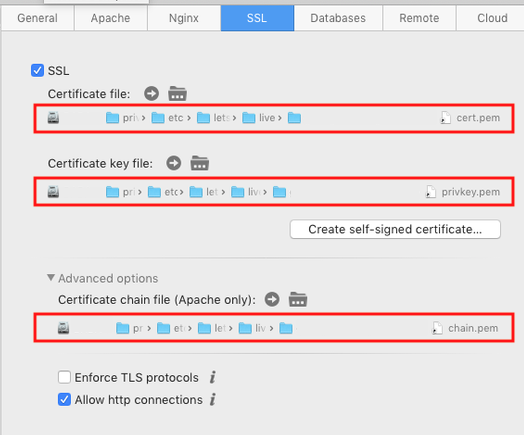The height and width of the screenshot is (435, 524).
Task: Select the liv folder in chain file path
Action: click(252, 328)
